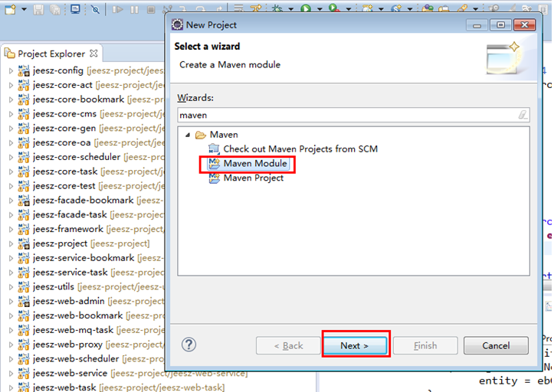
Task: Click the Maven Project wizard icon
Action: [x=214, y=178]
